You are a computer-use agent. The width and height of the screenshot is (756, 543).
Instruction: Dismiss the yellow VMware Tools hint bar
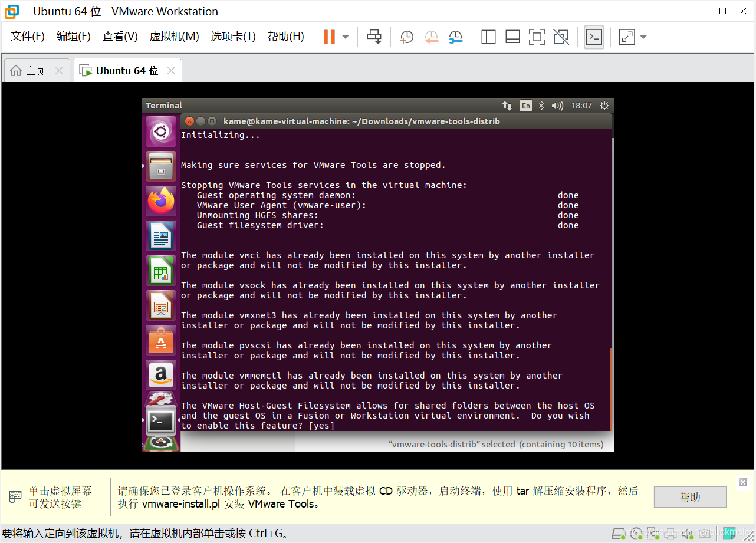743,482
